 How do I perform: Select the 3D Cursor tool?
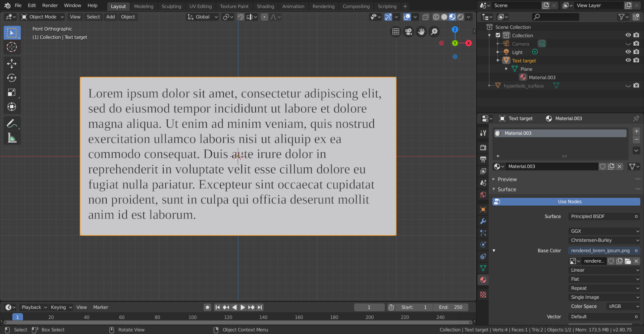pyautogui.click(x=12, y=47)
